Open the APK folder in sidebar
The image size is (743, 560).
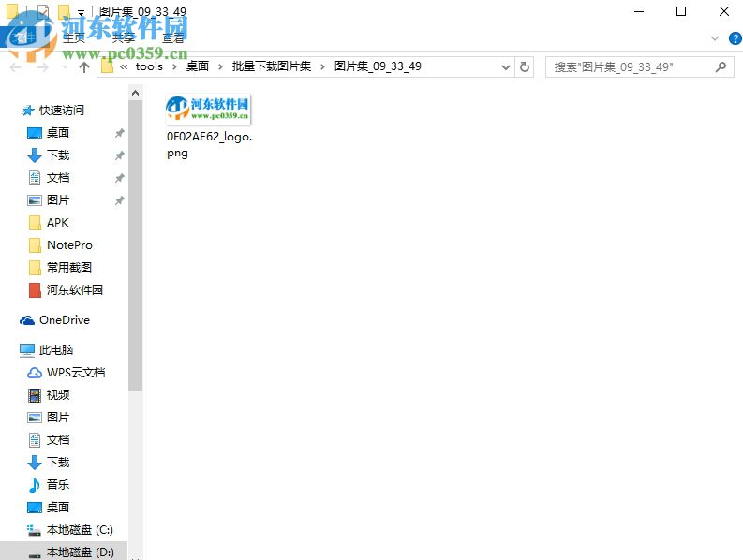coord(58,222)
